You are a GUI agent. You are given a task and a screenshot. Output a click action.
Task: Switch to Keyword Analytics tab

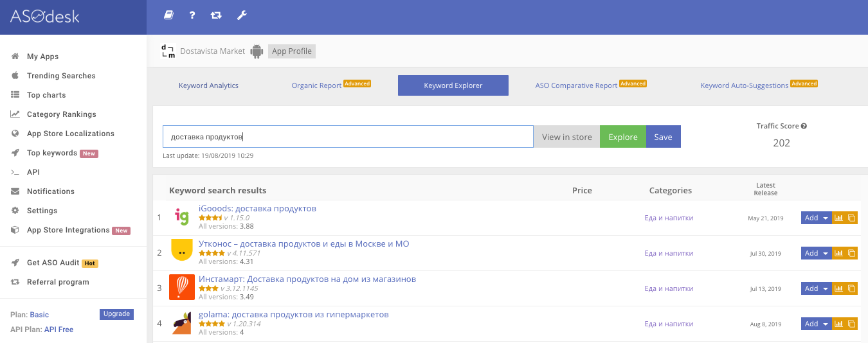[208, 85]
